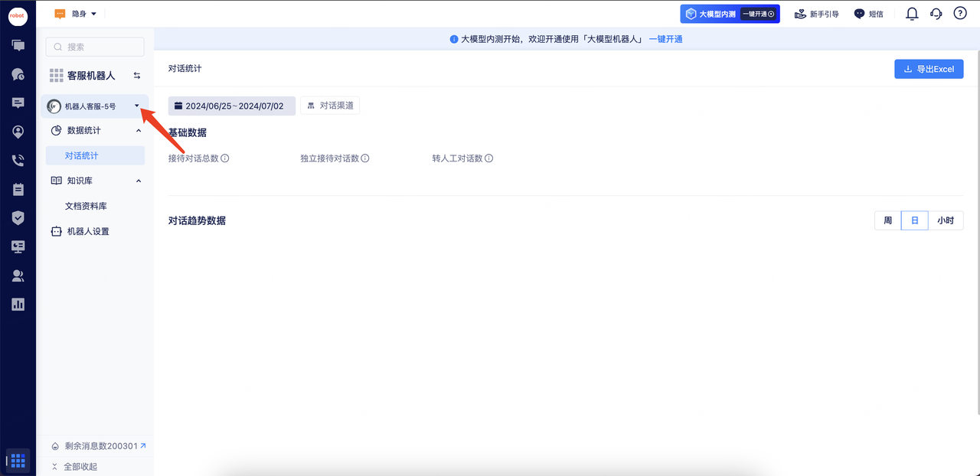Image resolution: width=980 pixels, height=476 pixels.
Task: Click the orange chat status icon
Action: coord(60,14)
